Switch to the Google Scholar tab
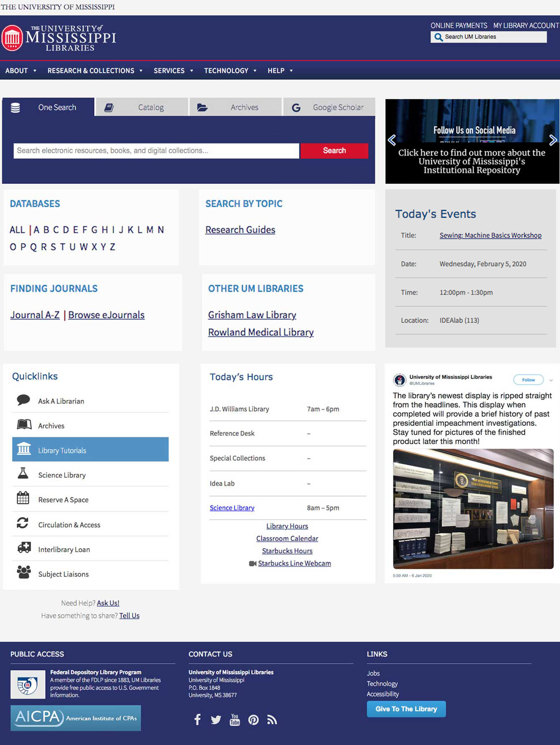 (329, 107)
